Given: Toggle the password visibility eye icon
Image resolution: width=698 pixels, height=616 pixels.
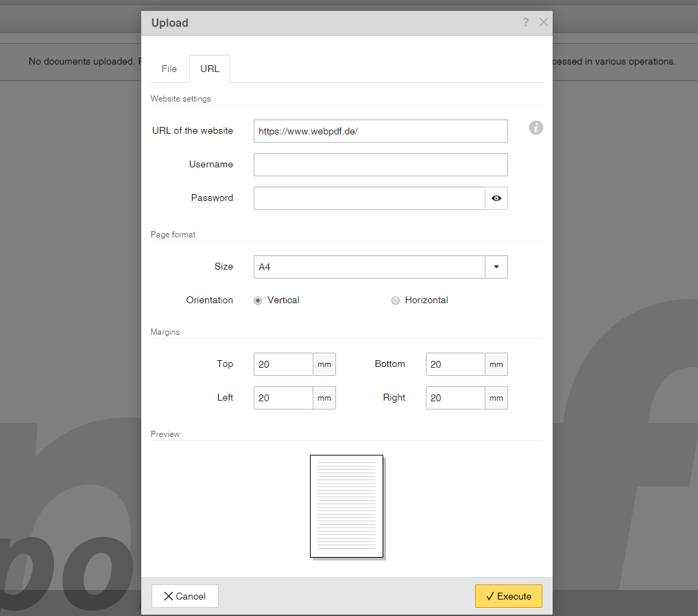Looking at the screenshot, I should pos(496,198).
